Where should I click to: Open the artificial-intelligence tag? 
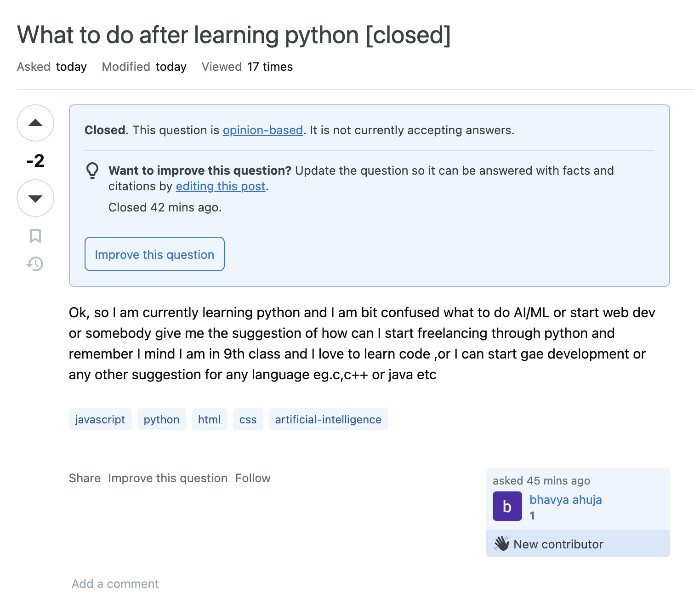coord(328,419)
